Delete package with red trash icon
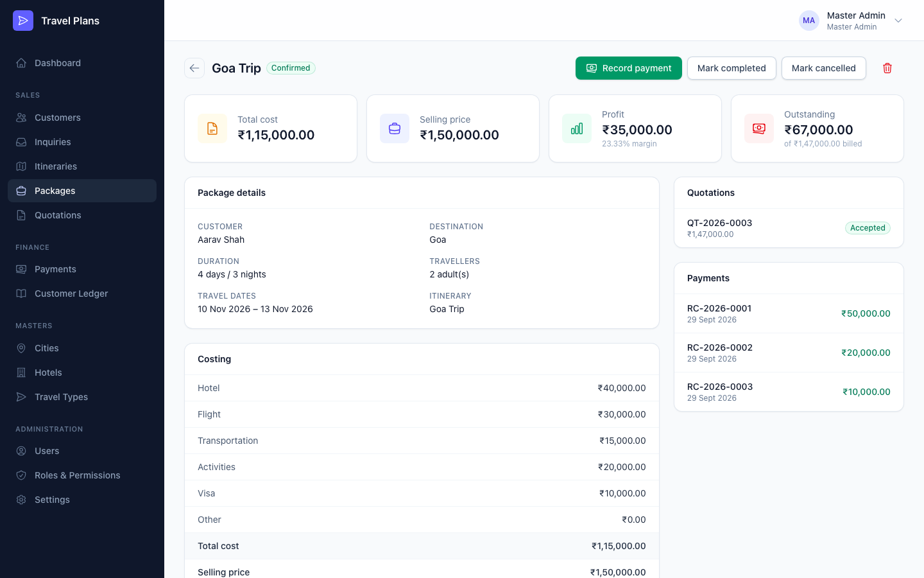The height and width of the screenshot is (578, 924). click(887, 68)
